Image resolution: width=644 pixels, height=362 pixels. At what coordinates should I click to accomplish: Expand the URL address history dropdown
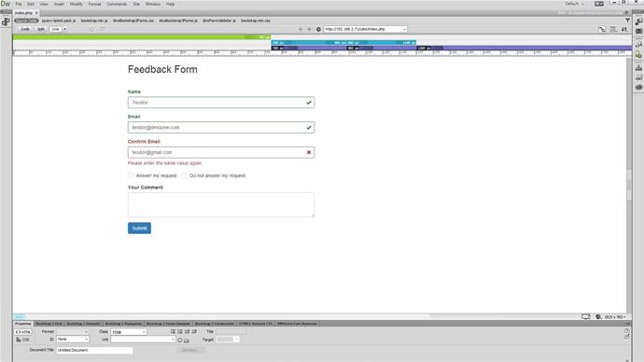click(x=404, y=29)
